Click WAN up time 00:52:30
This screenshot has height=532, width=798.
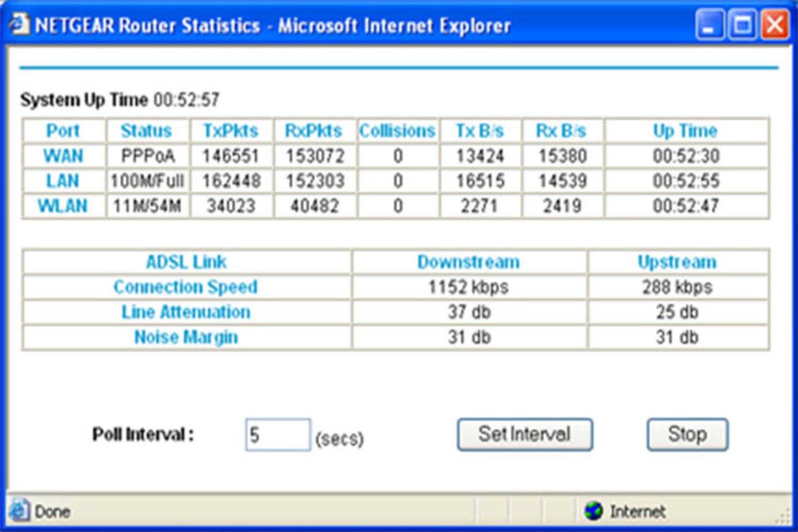[686, 156]
